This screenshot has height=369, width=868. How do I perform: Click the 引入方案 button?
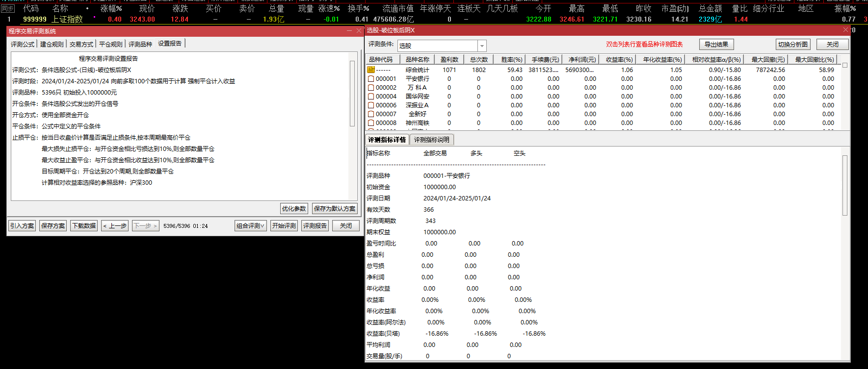(x=22, y=226)
